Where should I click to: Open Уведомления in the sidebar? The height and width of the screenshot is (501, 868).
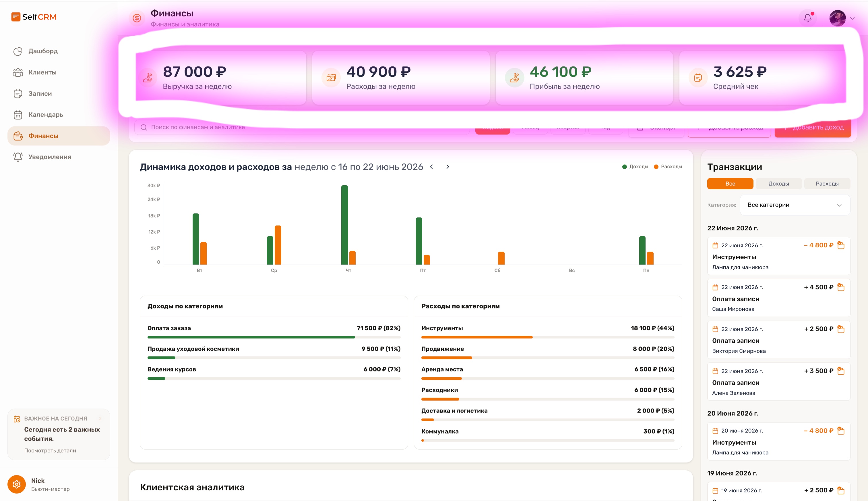[x=59, y=157]
